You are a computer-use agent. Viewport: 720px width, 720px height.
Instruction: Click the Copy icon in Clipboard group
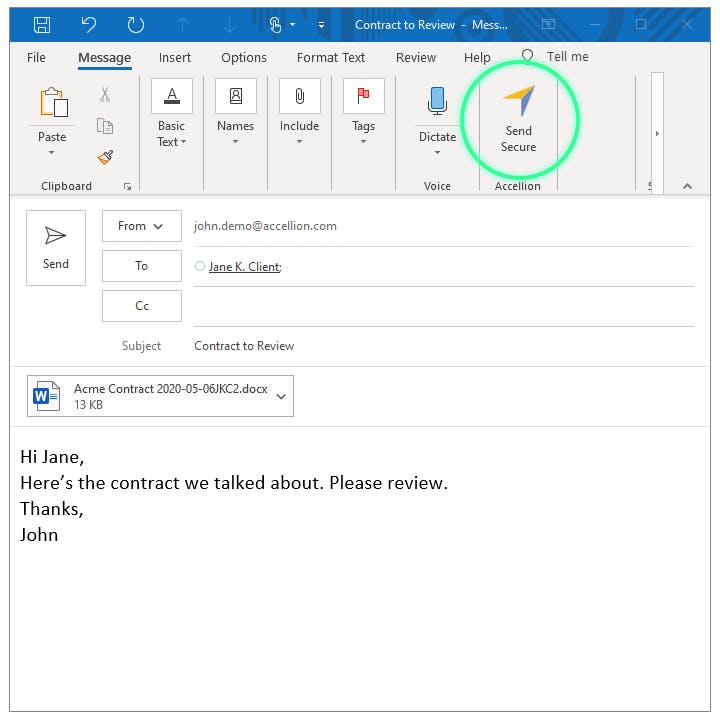coord(105,126)
